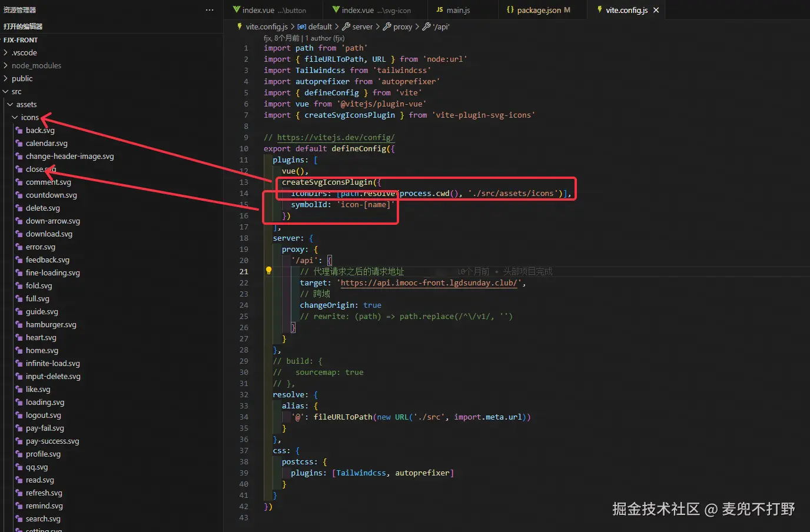This screenshot has height=532, width=810.
Task: Click the file icon next to countdown.svg
Action: tap(19, 195)
